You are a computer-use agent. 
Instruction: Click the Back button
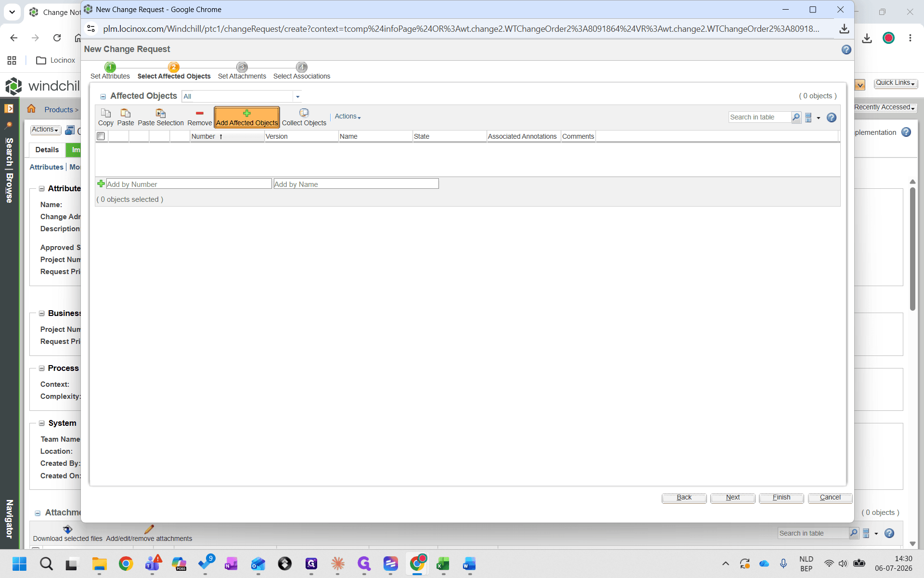pyautogui.click(x=684, y=498)
